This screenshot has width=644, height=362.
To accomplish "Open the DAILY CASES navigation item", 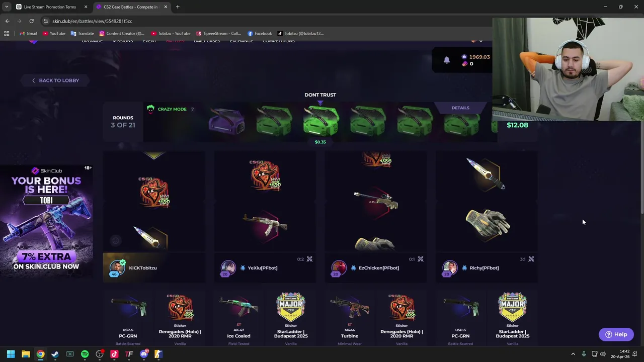I will click(207, 41).
